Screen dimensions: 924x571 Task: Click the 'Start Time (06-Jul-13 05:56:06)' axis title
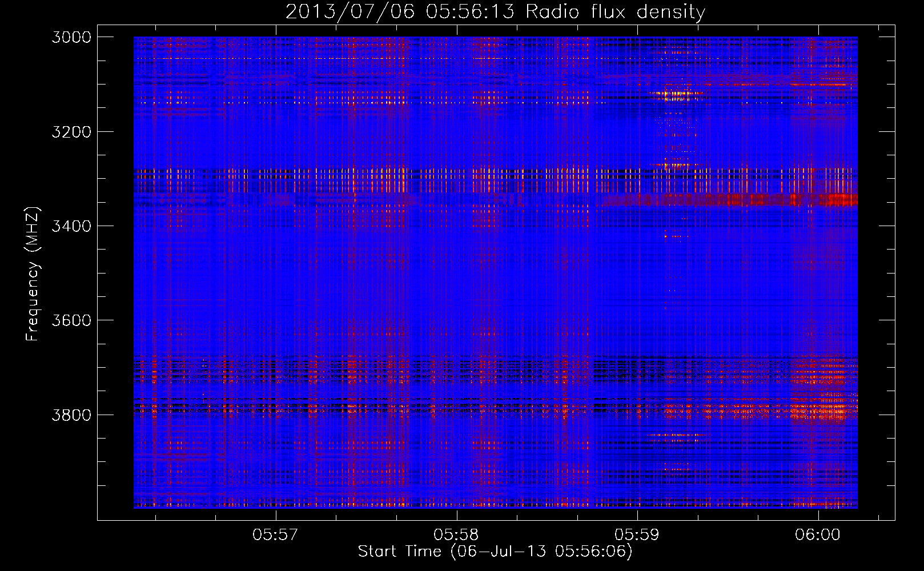tap(495, 552)
